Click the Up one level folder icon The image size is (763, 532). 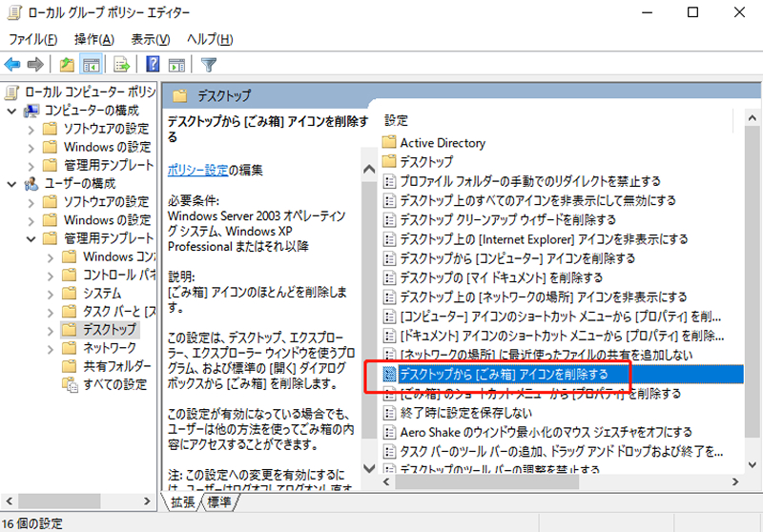click(67, 64)
